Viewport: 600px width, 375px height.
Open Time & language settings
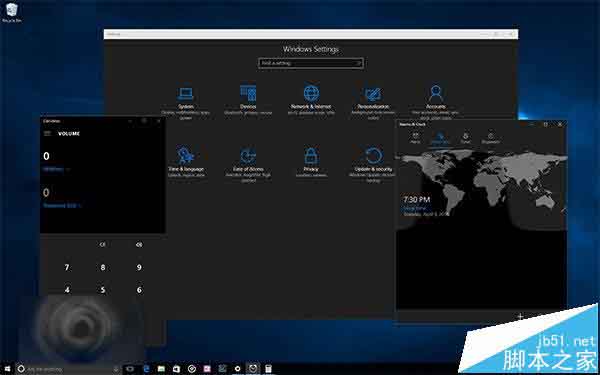(186, 162)
